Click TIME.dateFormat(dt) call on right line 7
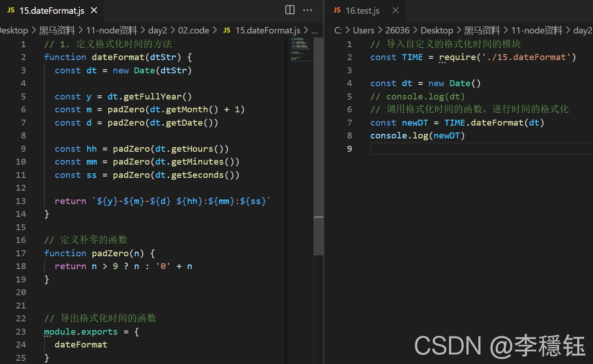This screenshot has height=364, width=593. tap(494, 122)
